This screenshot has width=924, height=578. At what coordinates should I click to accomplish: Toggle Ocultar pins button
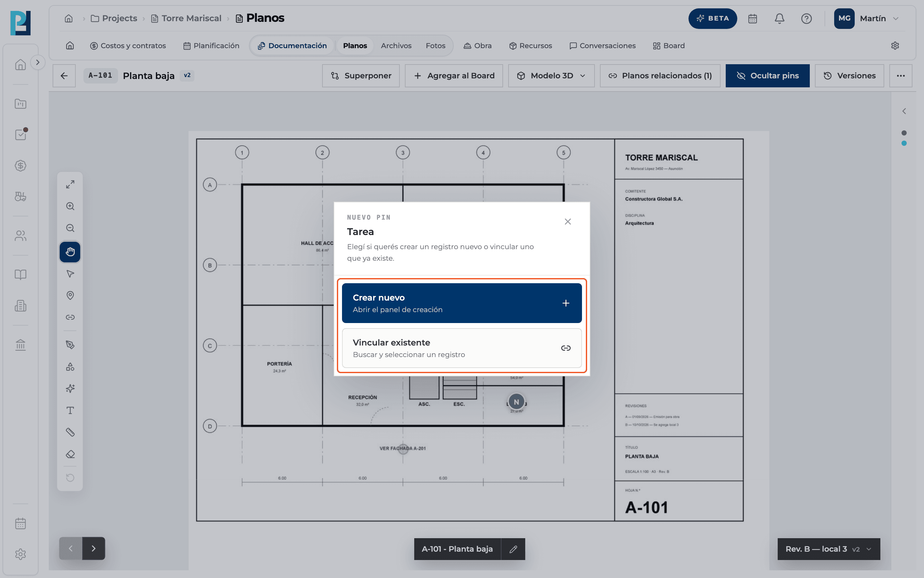point(767,76)
